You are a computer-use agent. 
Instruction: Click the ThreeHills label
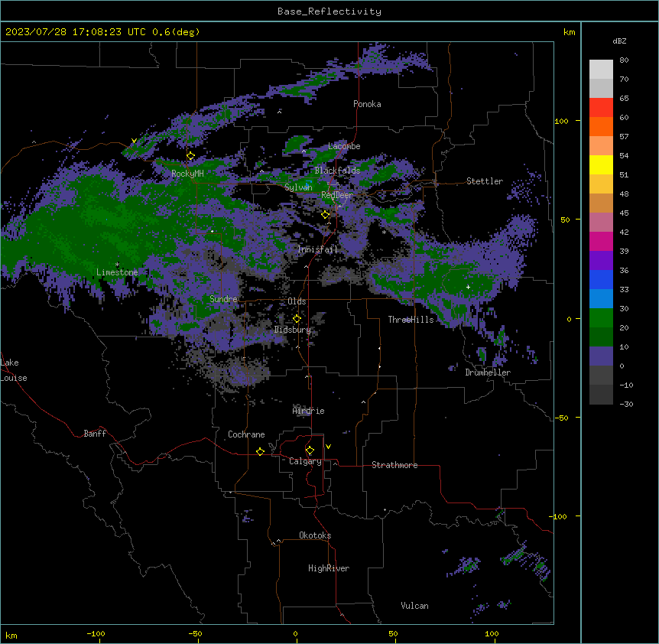click(411, 320)
